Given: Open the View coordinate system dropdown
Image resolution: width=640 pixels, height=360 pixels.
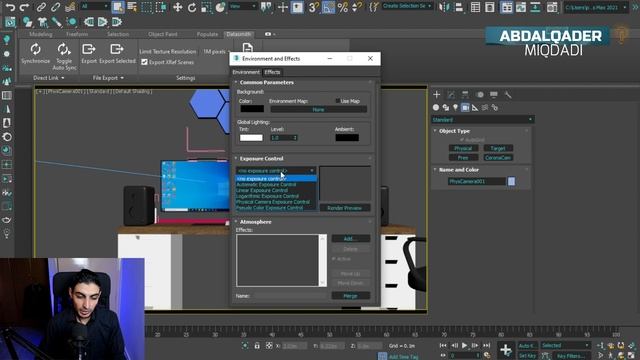Looking at the screenshot, I should (242, 7).
